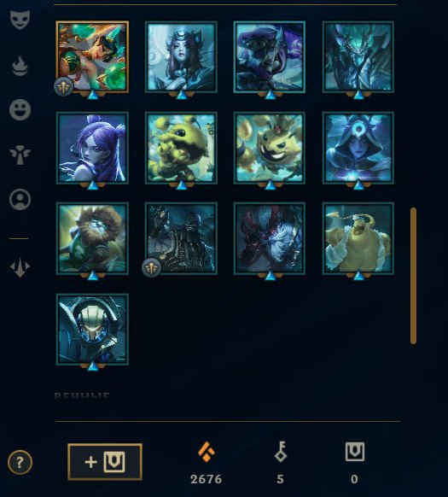Pick the armored helmet skin in last row
Screen dimensions: 448x497
click(92, 330)
